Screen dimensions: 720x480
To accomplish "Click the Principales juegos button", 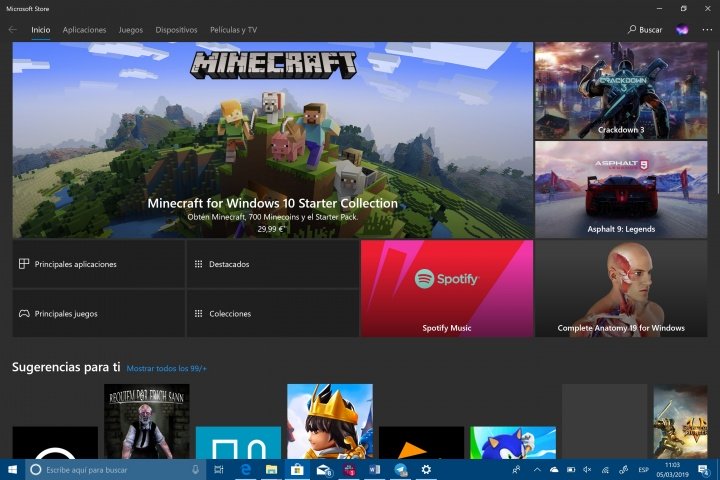I will 98,314.
